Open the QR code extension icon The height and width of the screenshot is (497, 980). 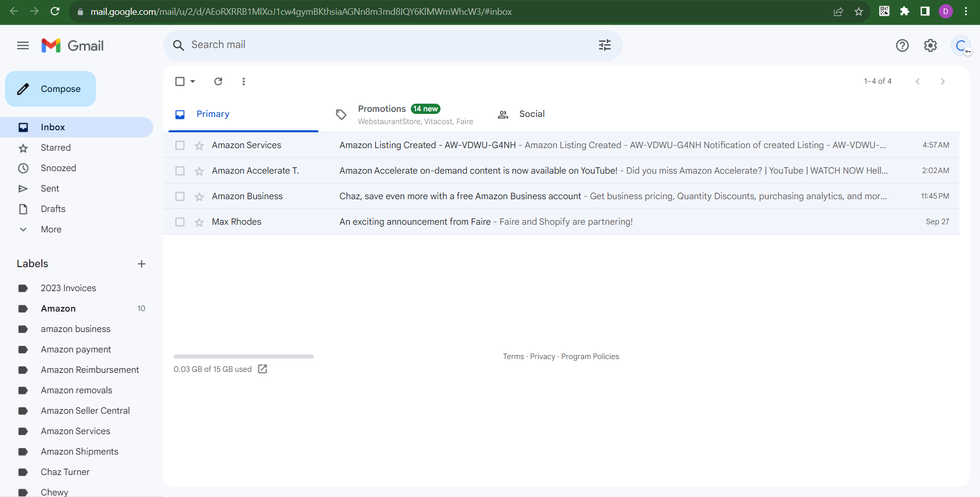pyautogui.click(x=884, y=11)
